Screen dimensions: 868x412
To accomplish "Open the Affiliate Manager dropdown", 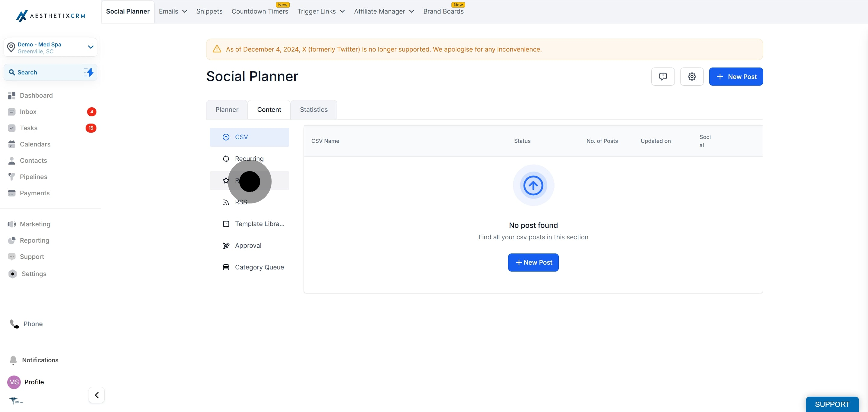I will pos(384,11).
